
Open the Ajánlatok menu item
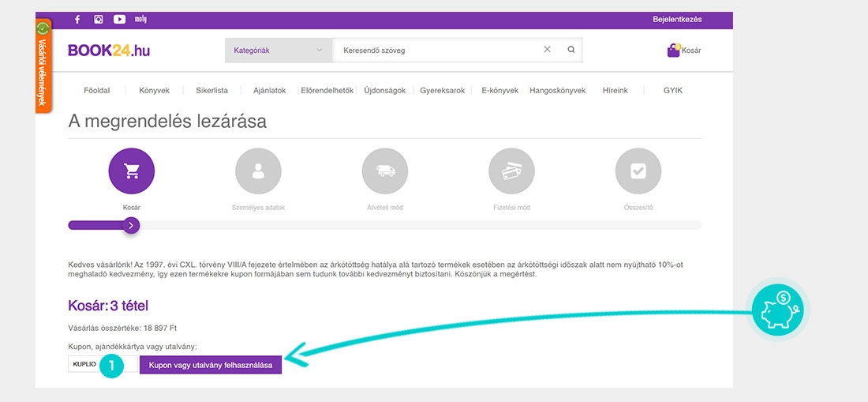[x=270, y=91]
